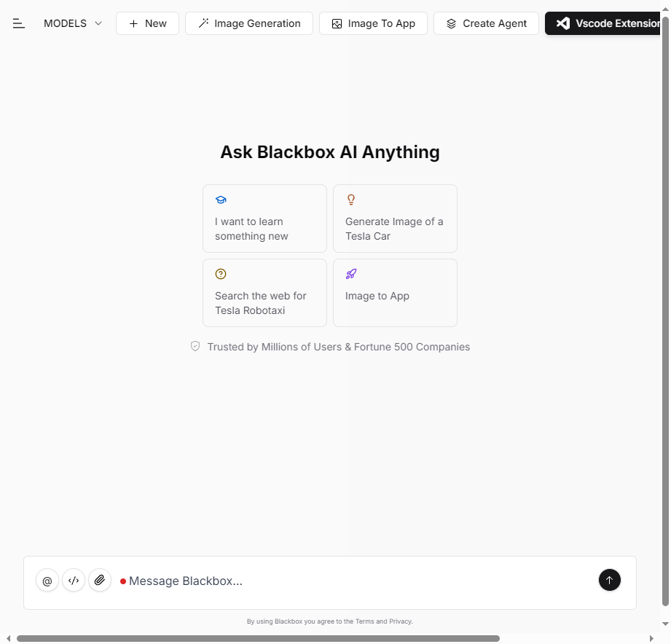Click Create Agent button

pyautogui.click(x=486, y=23)
